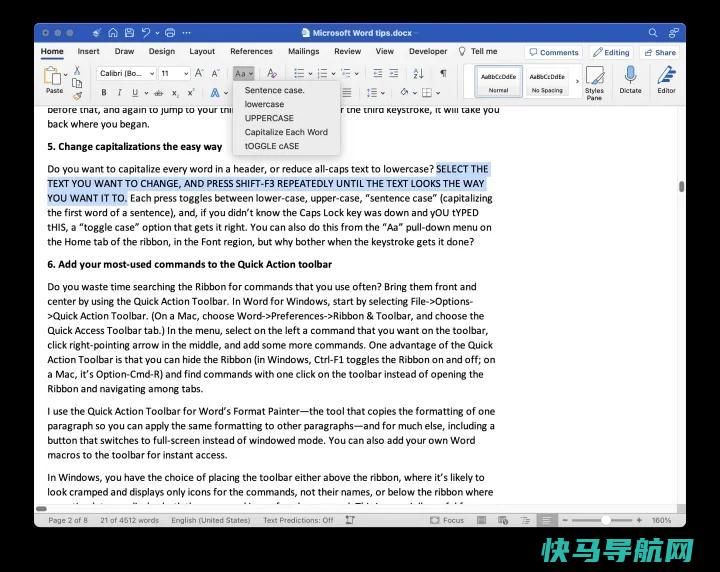Click the Tell me search field

[478, 51]
